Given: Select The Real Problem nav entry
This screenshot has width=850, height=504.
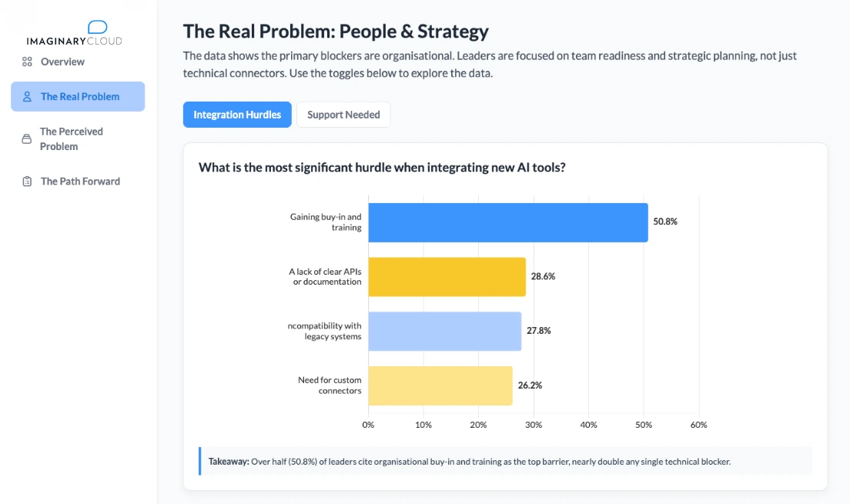Looking at the screenshot, I should 80,96.
